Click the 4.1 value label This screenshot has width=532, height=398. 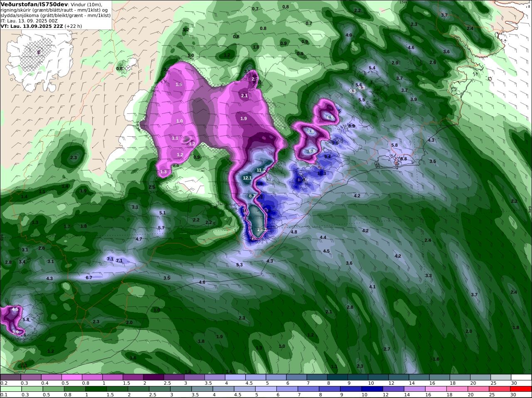372,287
